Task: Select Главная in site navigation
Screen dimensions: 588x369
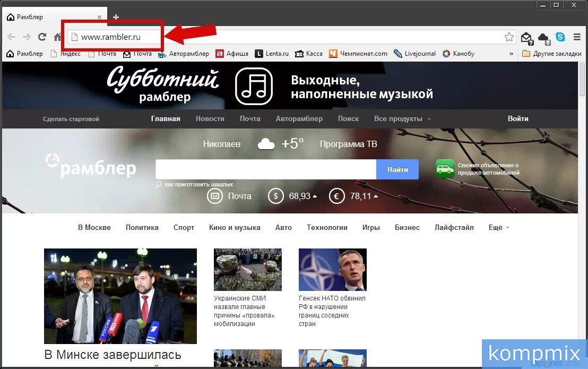Action: click(x=166, y=118)
